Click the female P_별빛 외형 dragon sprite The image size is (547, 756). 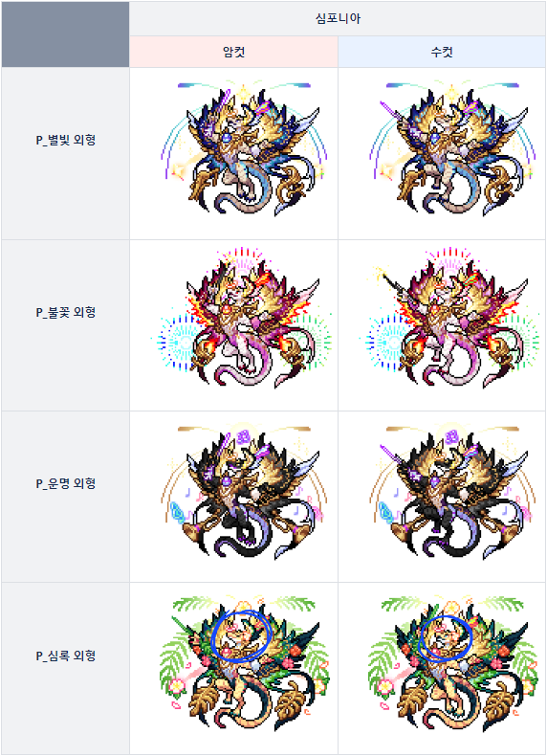point(245,149)
